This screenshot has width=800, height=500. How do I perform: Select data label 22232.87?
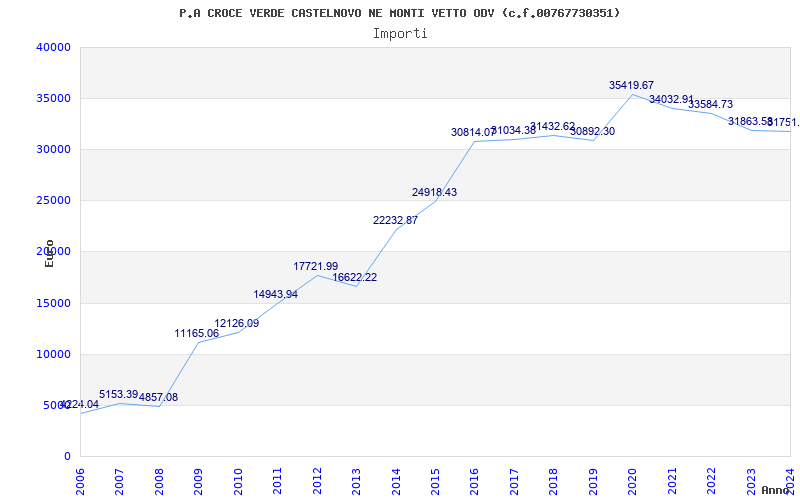click(x=395, y=221)
